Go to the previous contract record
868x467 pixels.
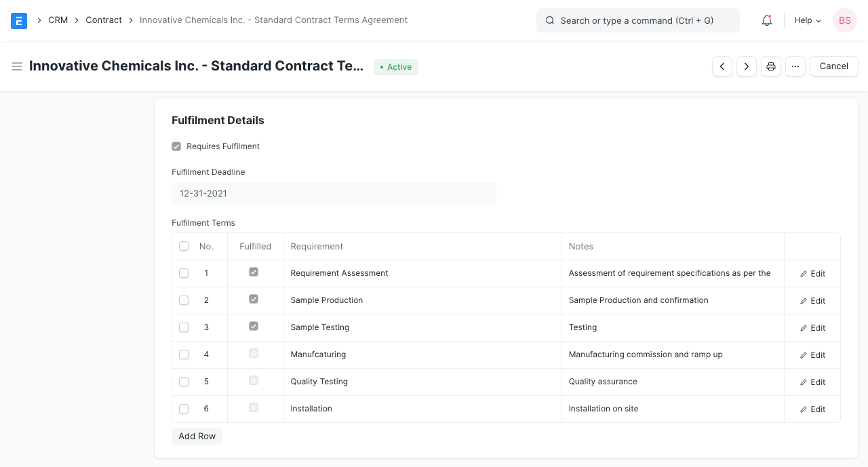(722, 66)
